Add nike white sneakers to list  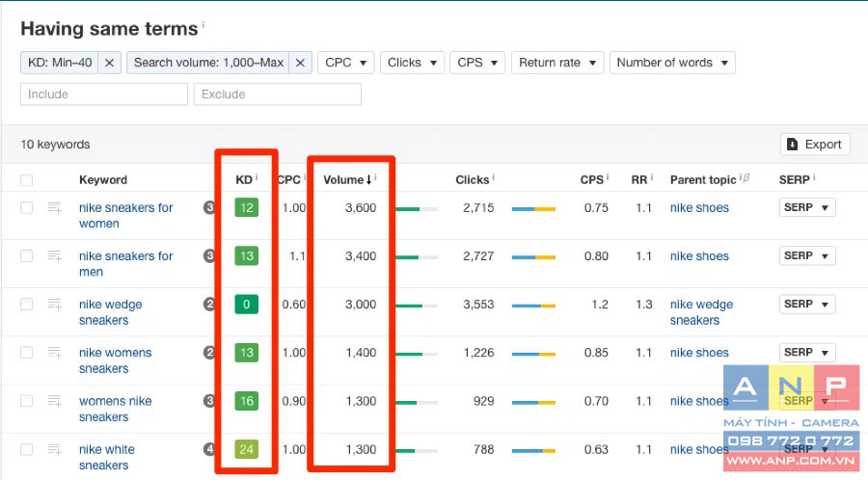click(x=55, y=449)
